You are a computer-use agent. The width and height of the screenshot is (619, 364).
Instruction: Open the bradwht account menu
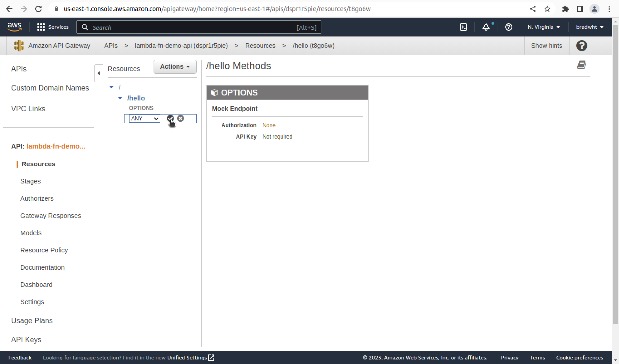[x=590, y=27]
